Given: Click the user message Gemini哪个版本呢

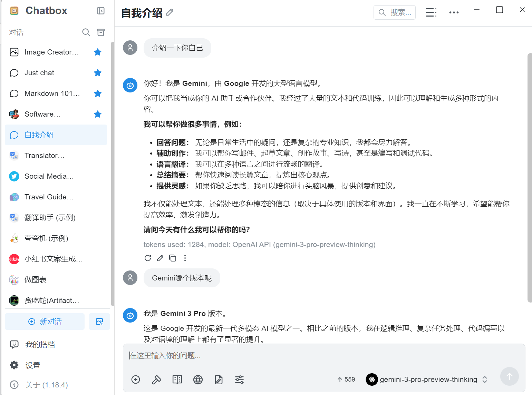Looking at the screenshot, I should pyautogui.click(x=182, y=278).
